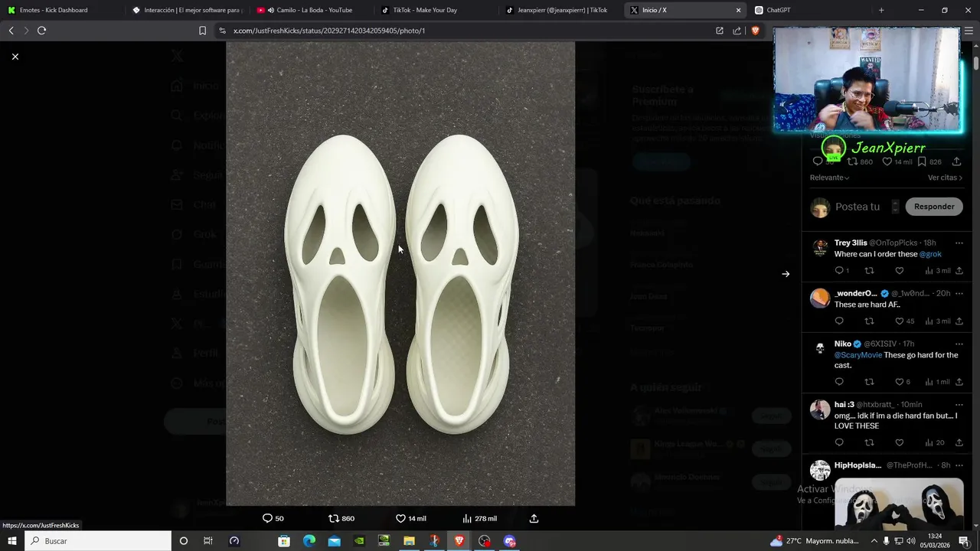Switch to Camilo - La Boda YouTube tab
This screenshot has width=980, height=551.
(x=312, y=10)
